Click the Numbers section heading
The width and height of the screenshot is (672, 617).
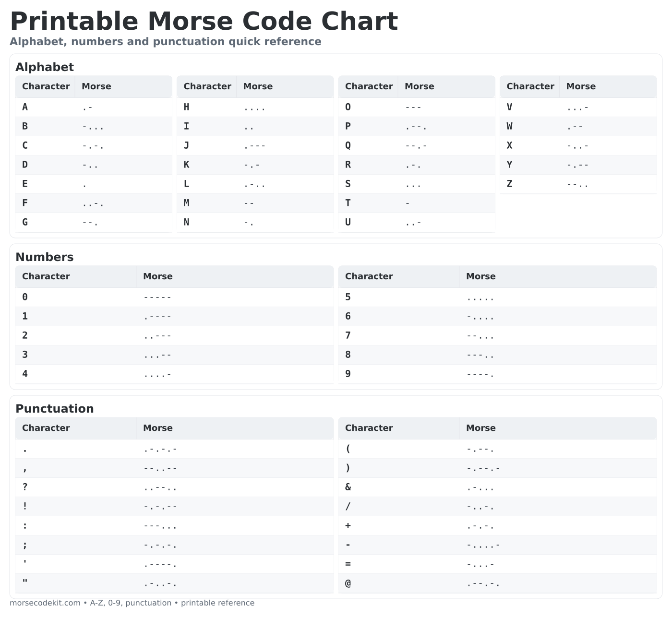coord(44,257)
